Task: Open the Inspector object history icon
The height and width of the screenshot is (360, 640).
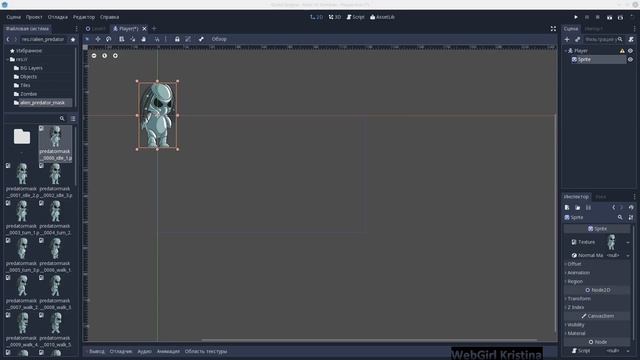Action: coord(631,207)
